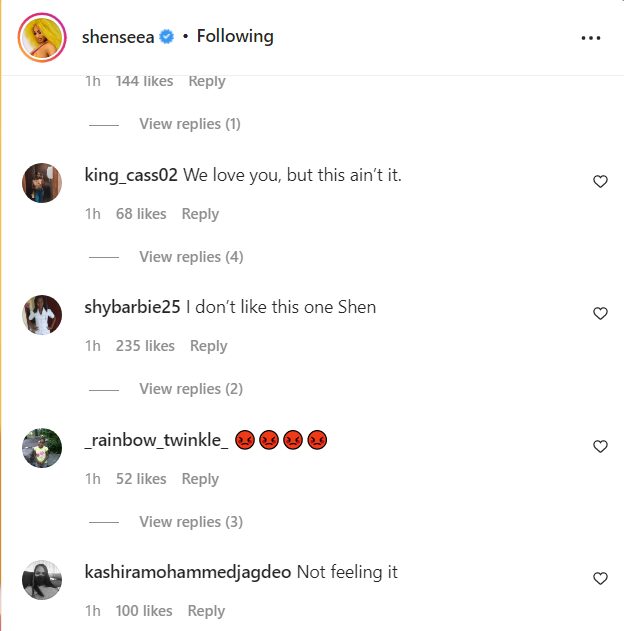Show the single reply via View replies (1)

point(190,124)
